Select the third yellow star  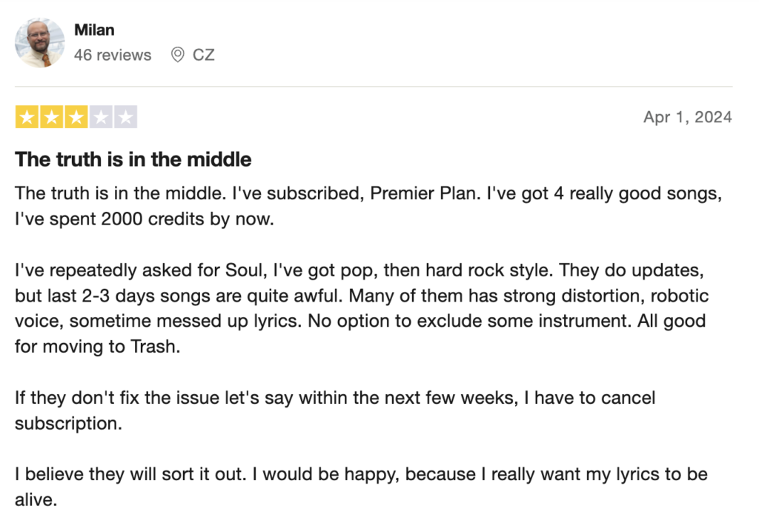coord(76,117)
